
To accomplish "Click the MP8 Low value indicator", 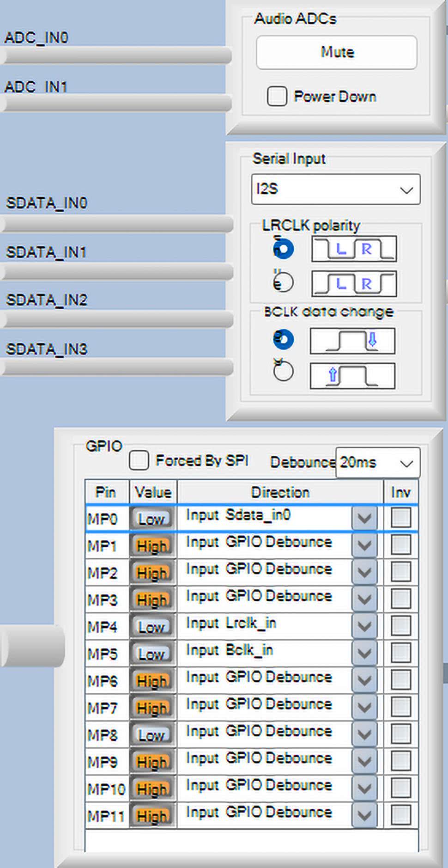I will click(x=152, y=735).
